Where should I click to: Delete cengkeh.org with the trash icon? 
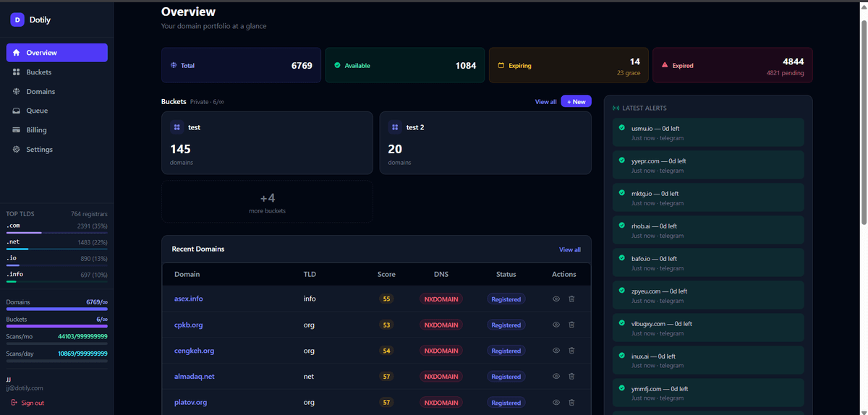[x=571, y=351]
